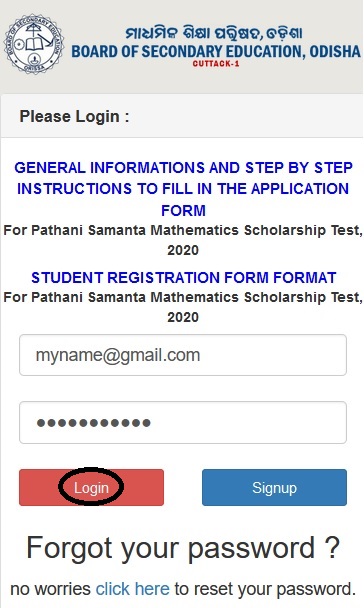
Task: Click the Board of Secondary Education circular logo
Action: click(x=33, y=44)
